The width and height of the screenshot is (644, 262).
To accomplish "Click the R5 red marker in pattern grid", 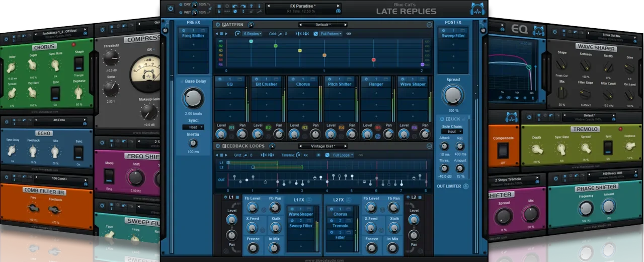I will [x=373, y=59].
